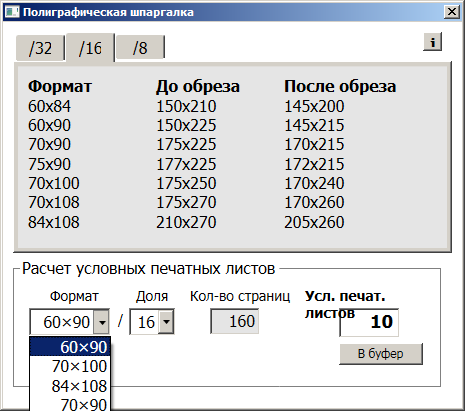This screenshot has height=411, width=465.
Task: Click the Доля combo value 16
Action: click(146, 322)
